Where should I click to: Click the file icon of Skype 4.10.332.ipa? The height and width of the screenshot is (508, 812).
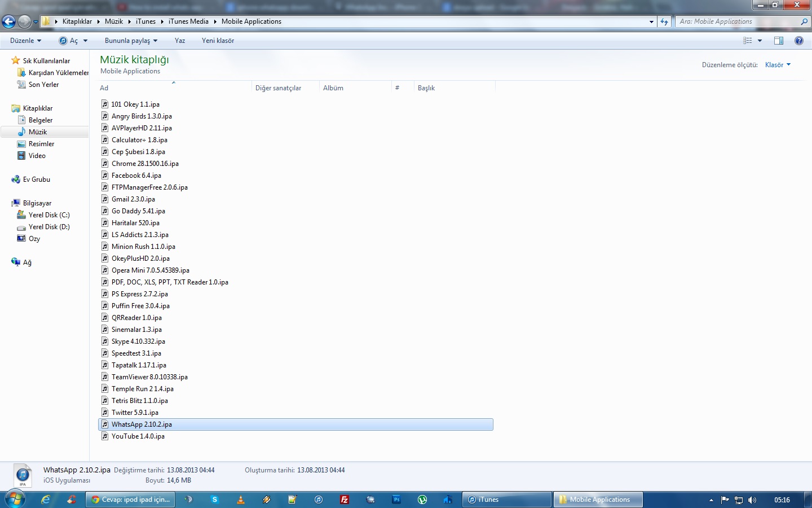105,341
